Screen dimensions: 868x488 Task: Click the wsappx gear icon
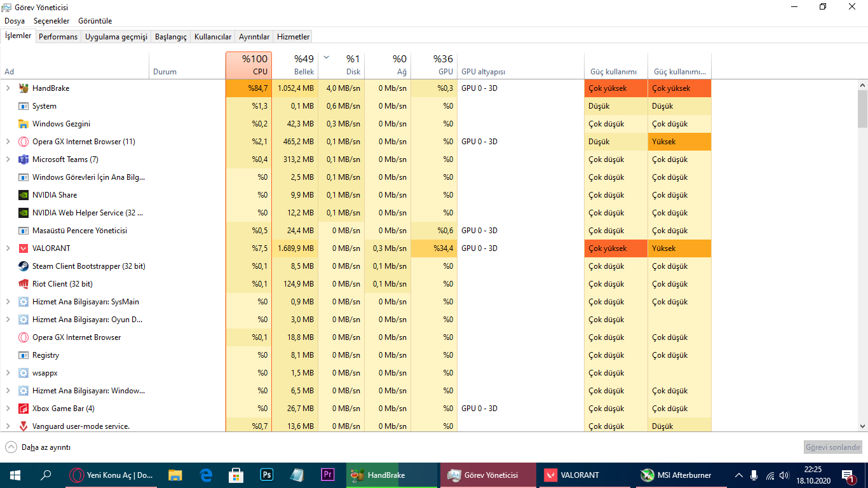click(x=24, y=373)
